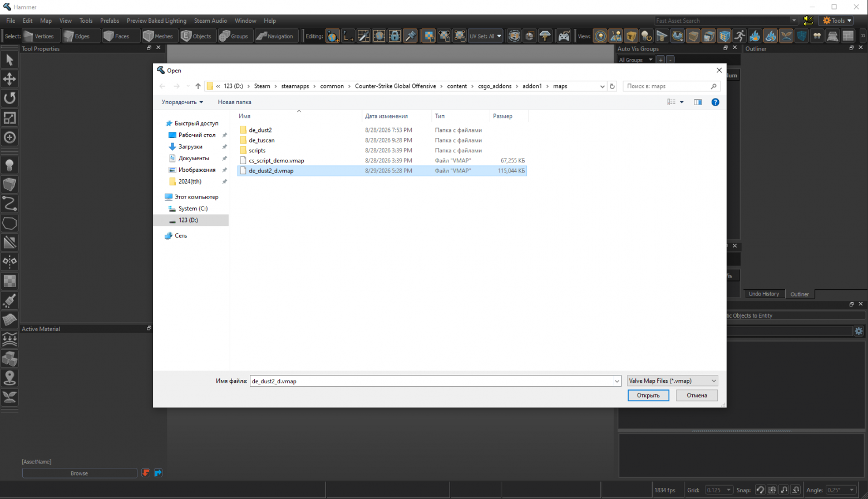Select the Entity (light bulb) tool
Viewport: 868px width, 499px height.
pyautogui.click(x=9, y=165)
